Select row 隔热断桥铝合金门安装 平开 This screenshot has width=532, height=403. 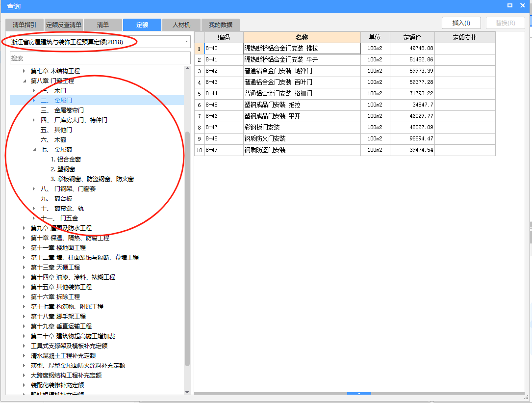coord(345,60)
